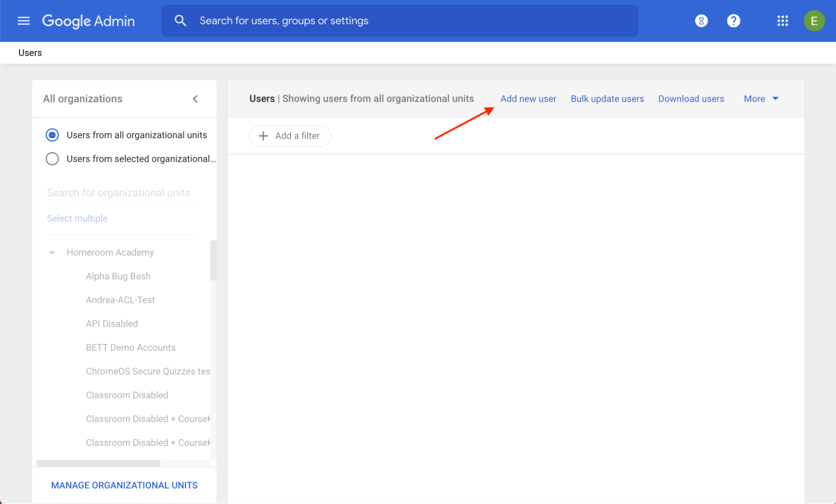
Task: Click the Google Admin hamburger menu icon
Action: pyautogui.click(x=24, y=21)
